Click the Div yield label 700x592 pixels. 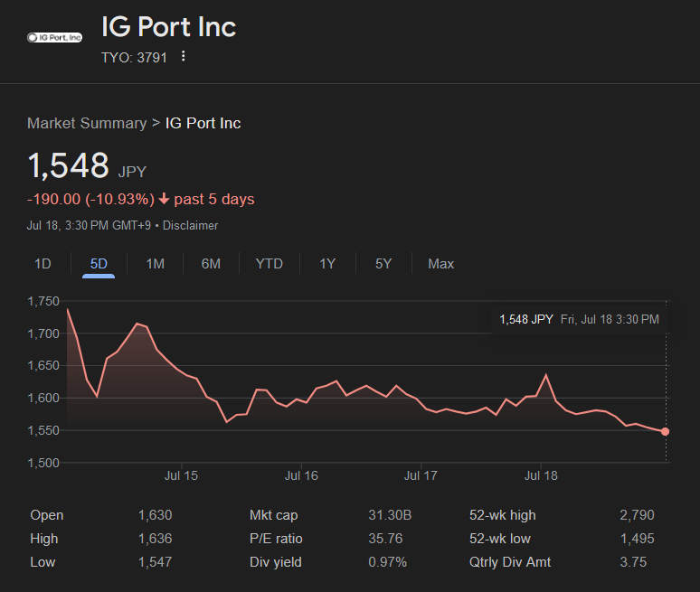(276, 561)
